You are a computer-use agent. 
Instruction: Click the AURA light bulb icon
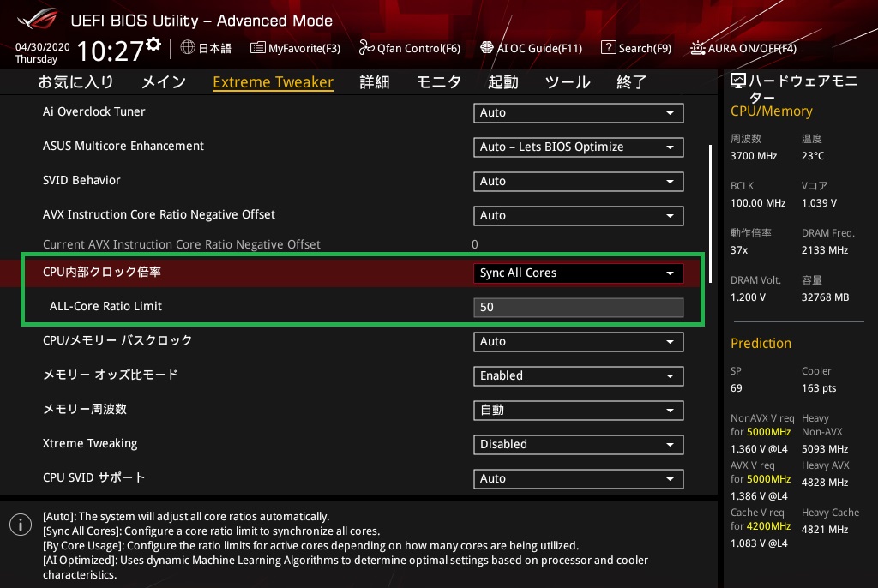point(698,48)
